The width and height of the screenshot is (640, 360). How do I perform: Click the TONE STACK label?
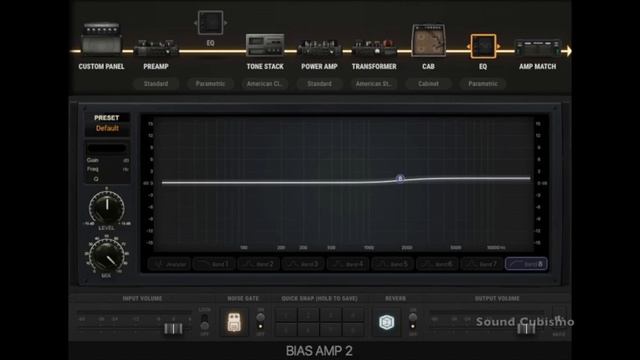(265, 67)
